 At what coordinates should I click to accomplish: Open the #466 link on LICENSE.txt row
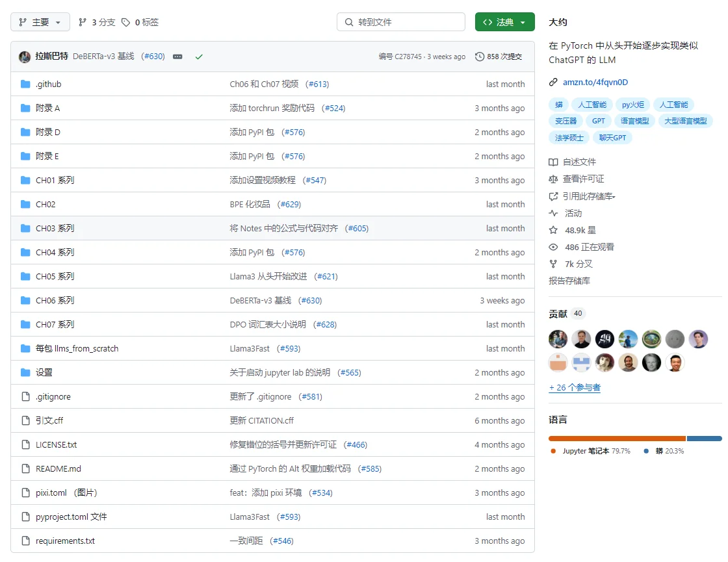coord(356,444)
